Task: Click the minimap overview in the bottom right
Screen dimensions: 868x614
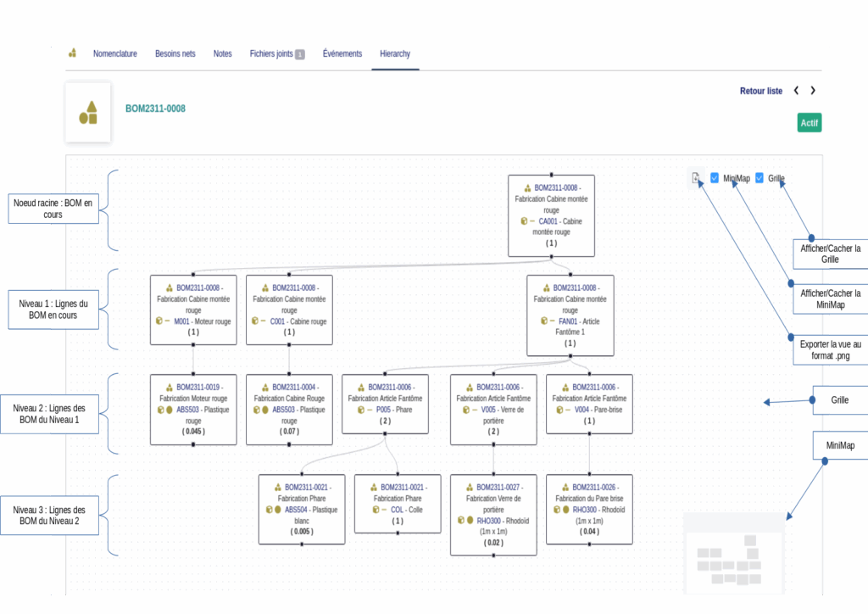Action: 732,555
